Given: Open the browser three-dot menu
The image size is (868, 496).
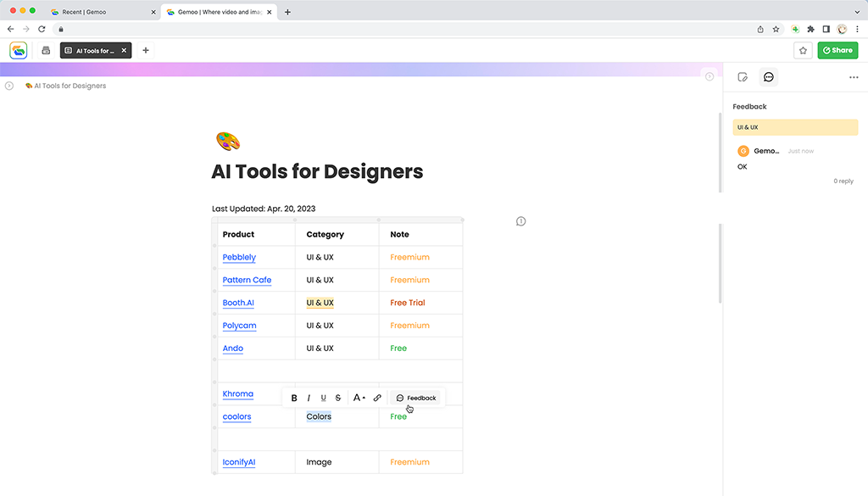Looking at the screenshot, I should coord(857,30).
